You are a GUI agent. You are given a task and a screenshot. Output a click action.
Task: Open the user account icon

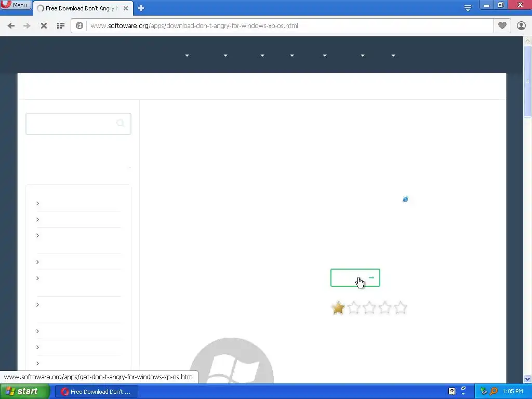(x=521, y=25)
